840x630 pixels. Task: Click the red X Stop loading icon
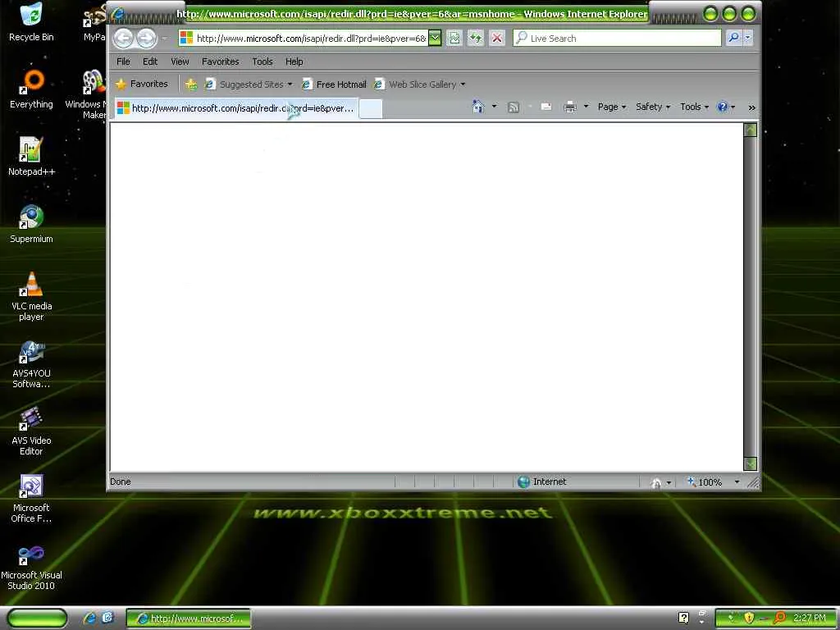497,38
